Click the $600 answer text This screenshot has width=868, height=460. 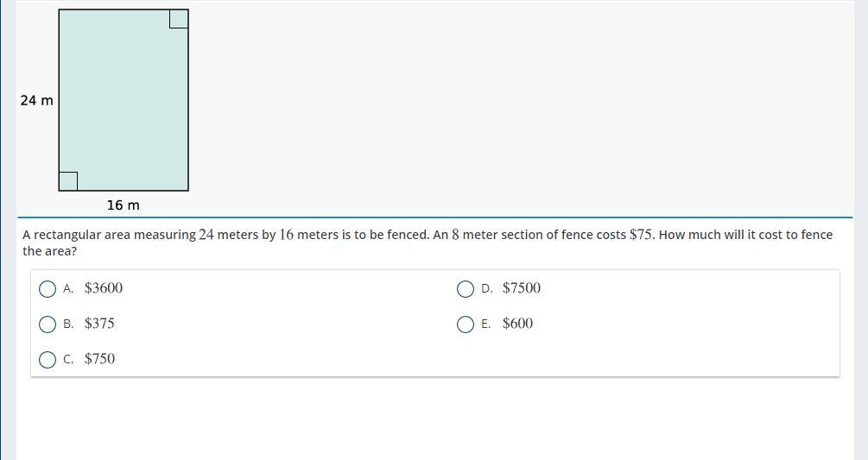(x=517, y=324)
